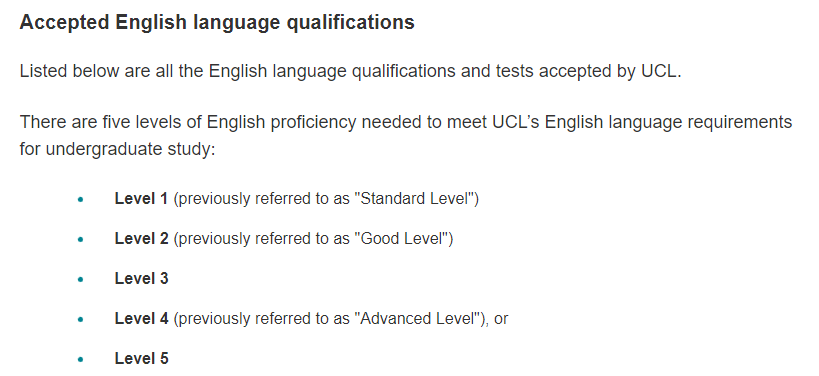Click the "for undergraduate study:" line
The image size is (819, 376).
click(x=118, y=149)
